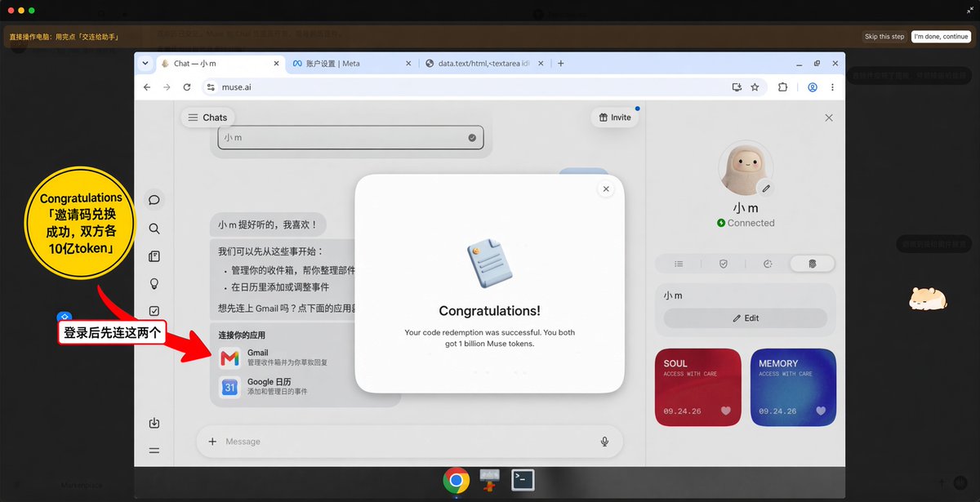Open the terminal from the dock

(523, 481)
